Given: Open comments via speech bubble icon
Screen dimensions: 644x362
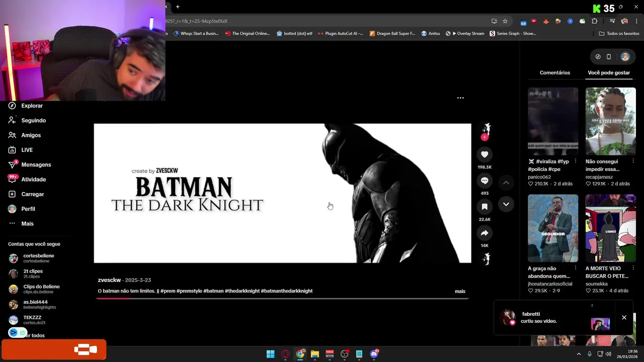Looking at the screenshot, I should (x=485, y=180).
